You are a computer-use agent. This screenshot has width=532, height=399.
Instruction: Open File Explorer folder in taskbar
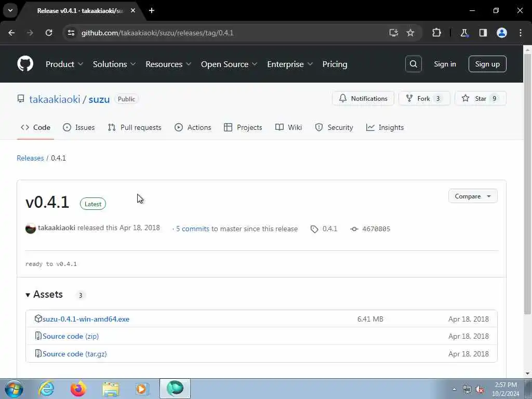tap(111, 389)
